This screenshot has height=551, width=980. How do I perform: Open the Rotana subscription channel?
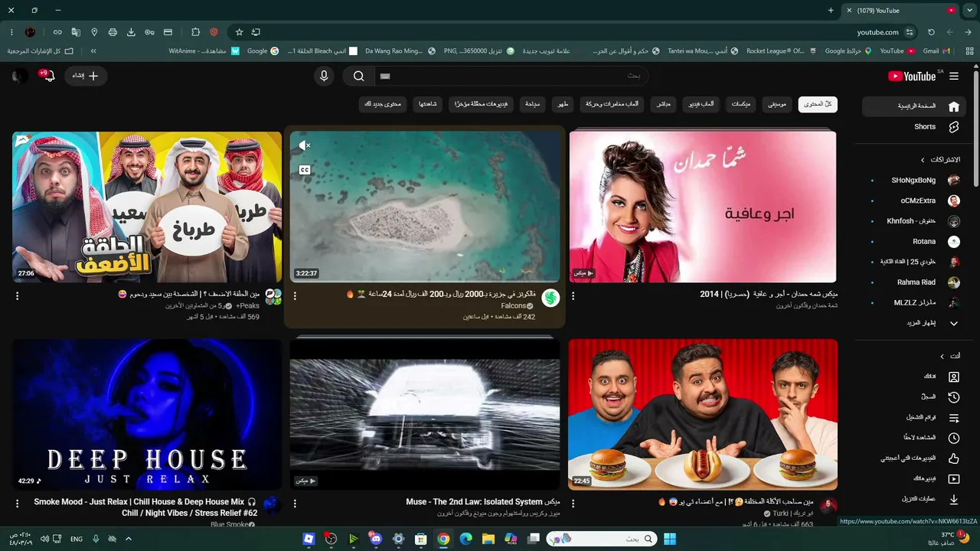(916, 241)
